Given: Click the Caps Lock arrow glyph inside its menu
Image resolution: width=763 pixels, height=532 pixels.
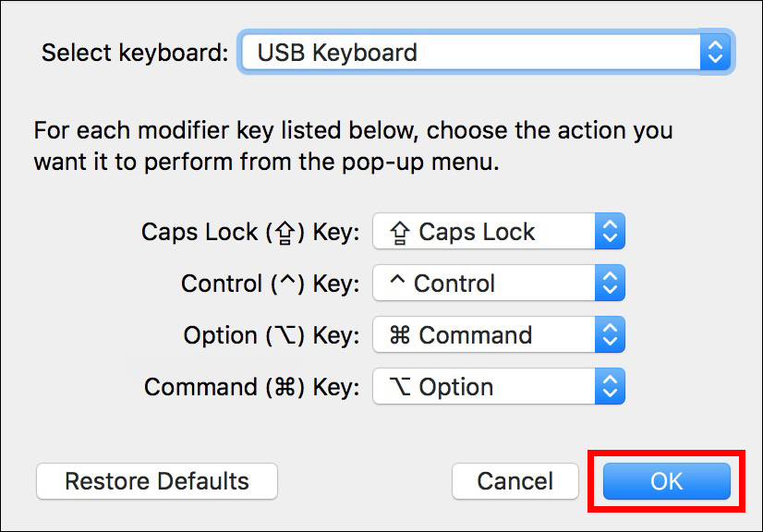Looking at the screenshot, I should click(x=399, y=233).
